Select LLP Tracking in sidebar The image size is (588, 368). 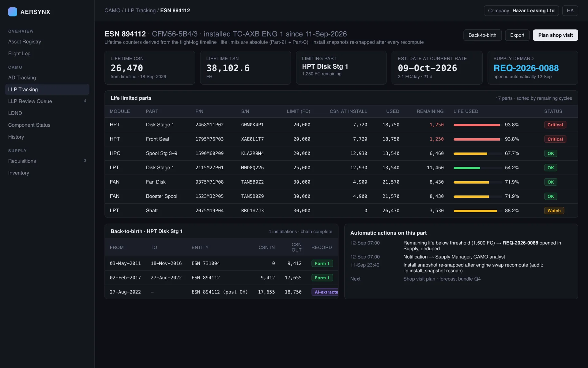pos(47,89)
